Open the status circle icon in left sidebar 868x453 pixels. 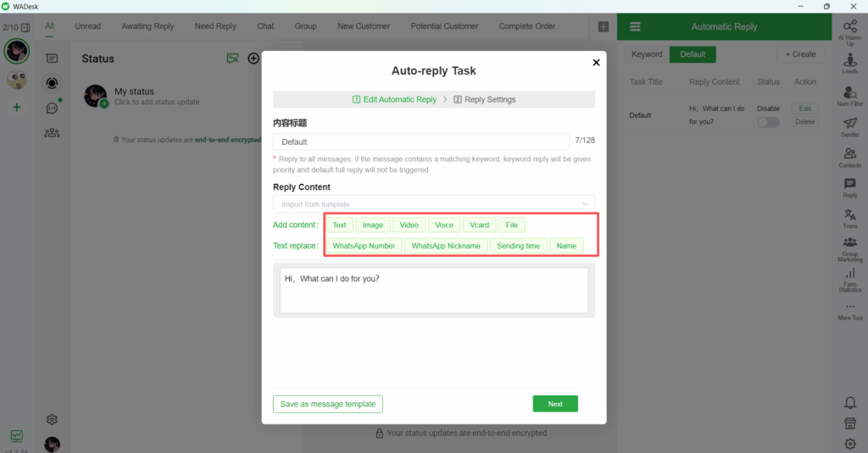(x=52, y=83)
